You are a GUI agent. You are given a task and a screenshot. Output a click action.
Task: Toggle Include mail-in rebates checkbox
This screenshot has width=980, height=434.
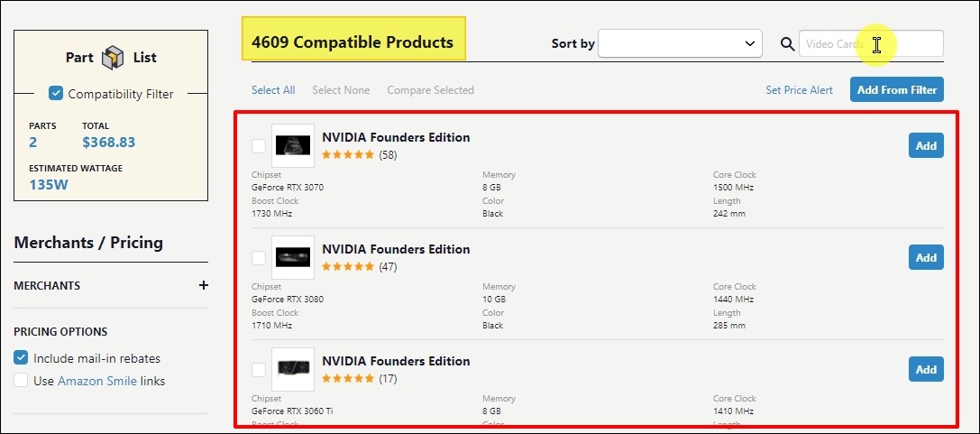21,358
